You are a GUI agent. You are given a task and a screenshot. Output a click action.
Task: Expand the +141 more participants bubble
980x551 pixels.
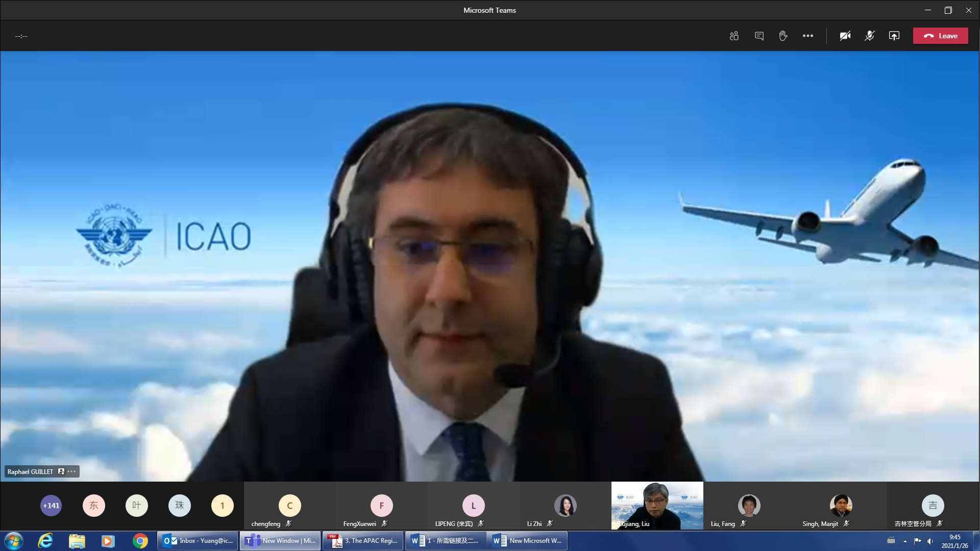[x=51, y=506]
